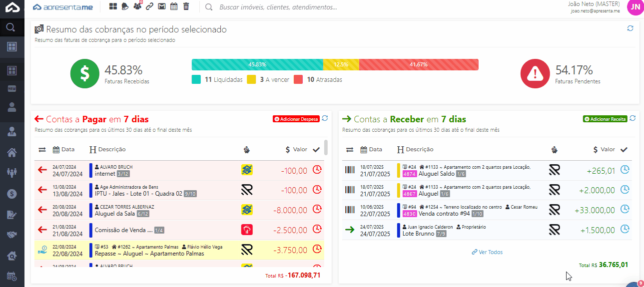The height and width of the screenshot is (287, 644).
Task: Click the mail envelope toolbar icon
Action: [x=161, y=6]
